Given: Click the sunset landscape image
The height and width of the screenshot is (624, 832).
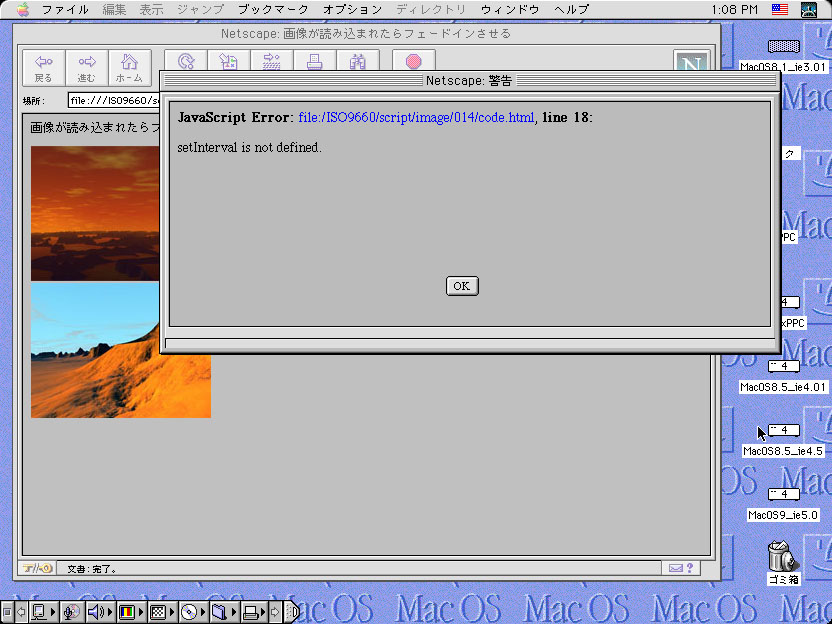Looking at the screenshot, I should point(95,213).
